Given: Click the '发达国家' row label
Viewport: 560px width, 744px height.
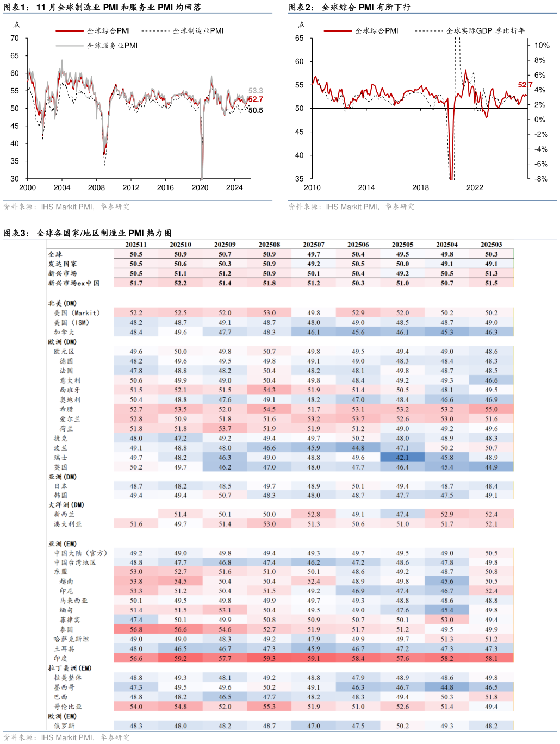Looking at the screenshot, I should (x=63, y=264).
